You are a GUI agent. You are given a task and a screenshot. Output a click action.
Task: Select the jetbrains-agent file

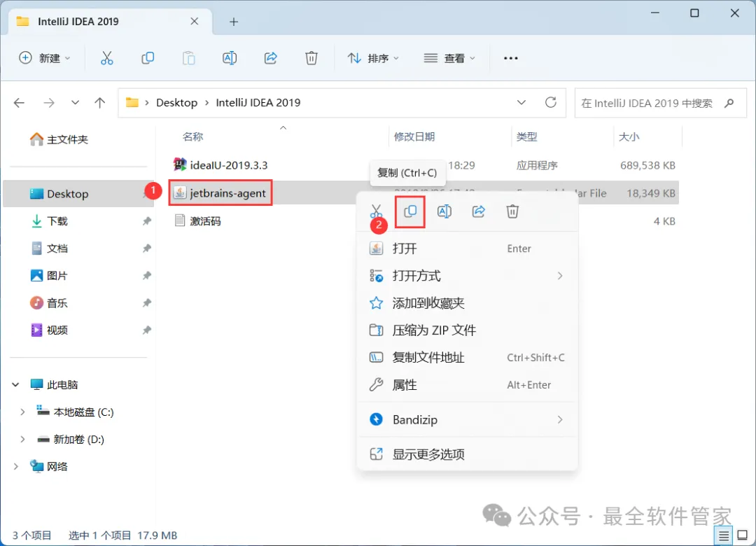[220, 193]
